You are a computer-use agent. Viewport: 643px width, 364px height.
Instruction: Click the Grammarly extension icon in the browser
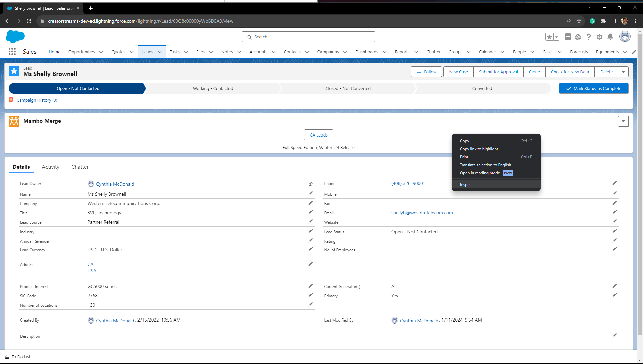point(592,21)
